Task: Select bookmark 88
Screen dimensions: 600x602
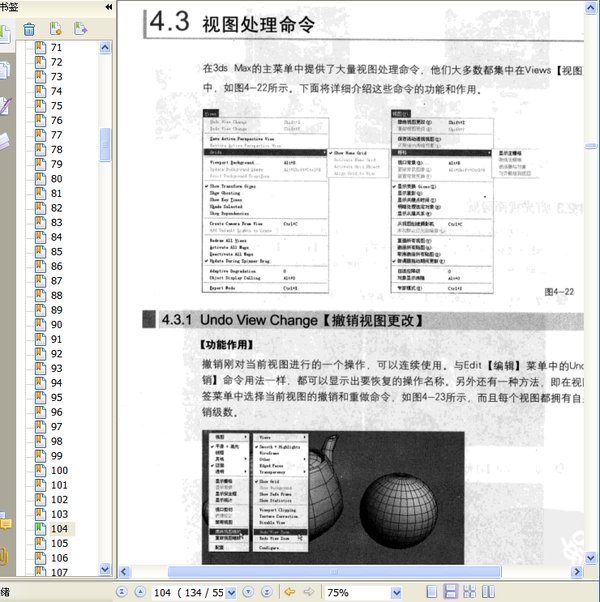Action: (56, 295)
